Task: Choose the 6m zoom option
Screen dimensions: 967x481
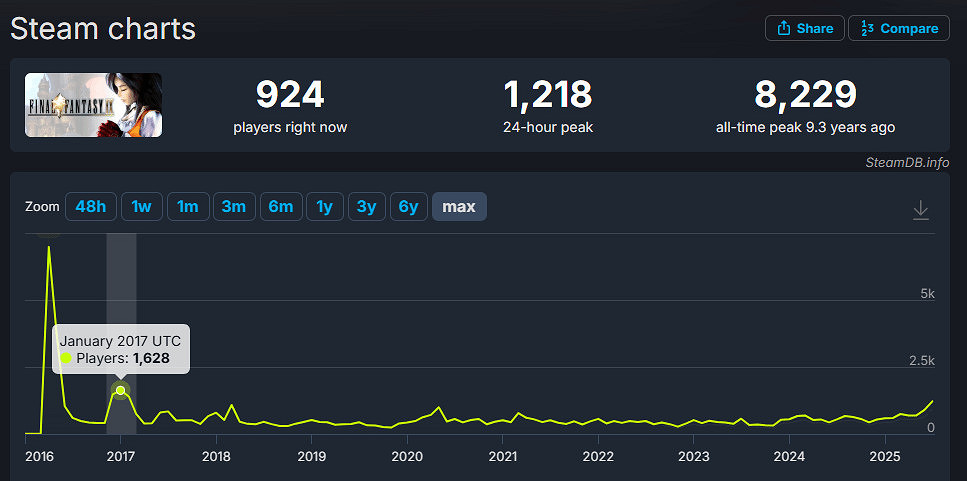Action: click(x=280, y=207)
